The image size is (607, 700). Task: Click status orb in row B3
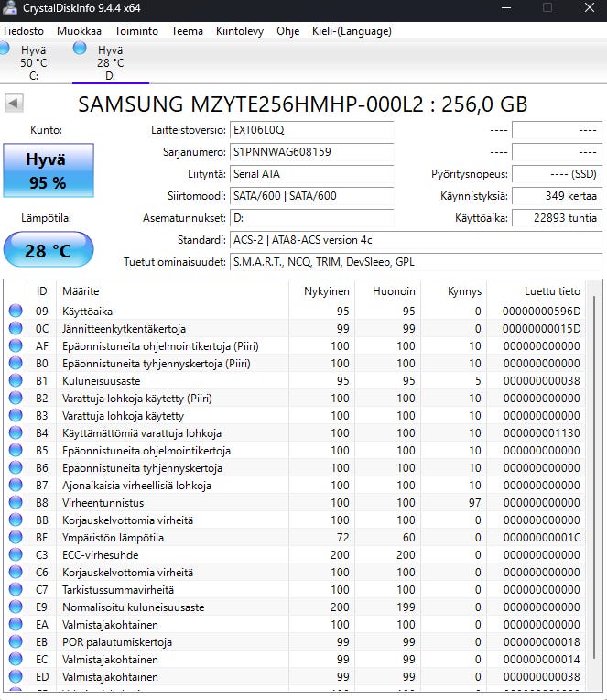point(16,415)
